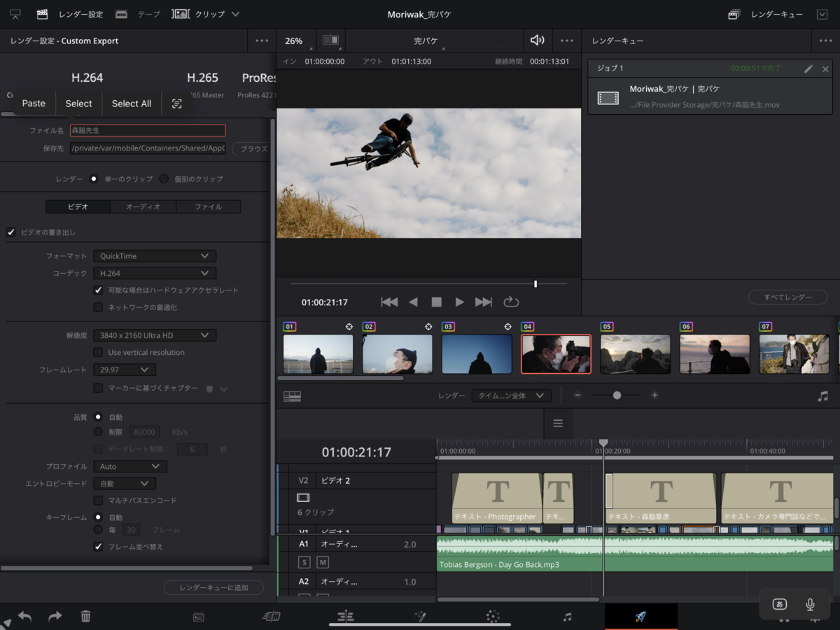Mute the viewer audio speaker icon
Image resolution: width=840 pixels, height=630 pixels.
coord(537,41)
